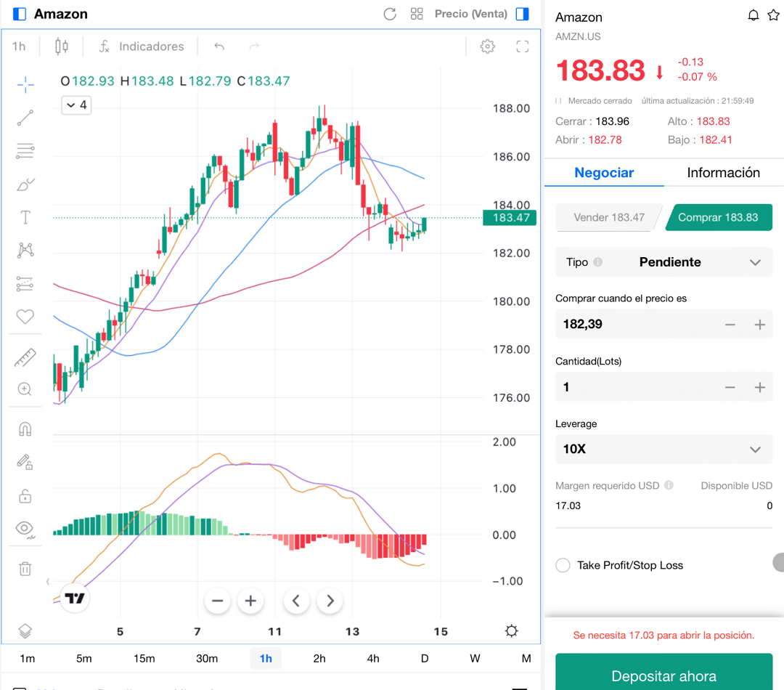Enter fullscreen chart mode
This screenshot has width=784, height=690.
(x=522, y=46)
